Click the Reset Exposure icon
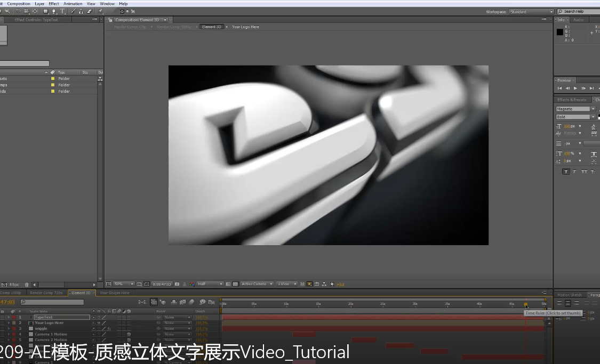This screenshot has height=364, width=600. 332,284
